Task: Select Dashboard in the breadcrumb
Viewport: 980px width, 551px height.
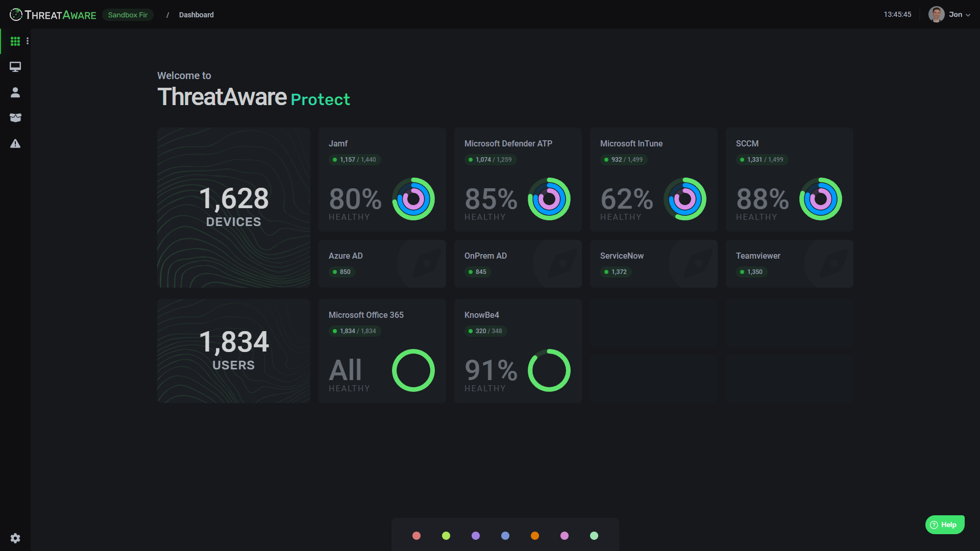Action: click(196, 15)
